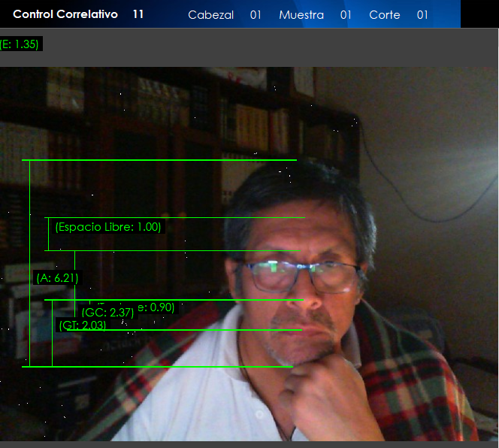
Task: Click the topmost green horizontal guide line
Action: pos(159,160)
